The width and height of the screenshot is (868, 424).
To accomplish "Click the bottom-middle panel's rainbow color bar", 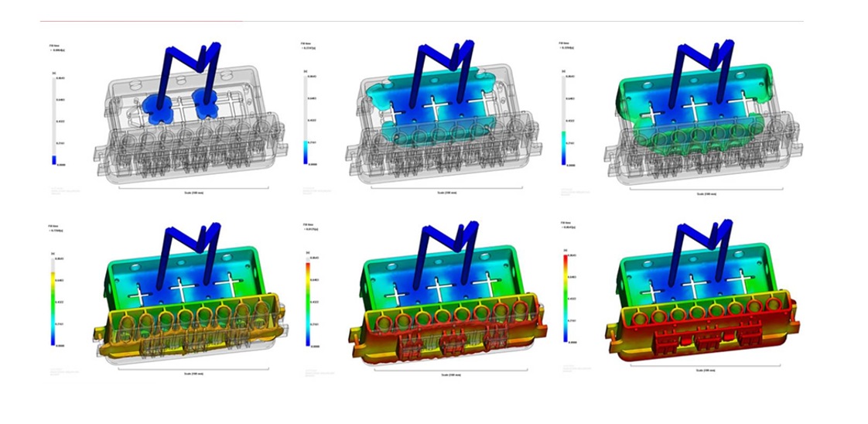I will pyautogui.click(x=307, y=302).
